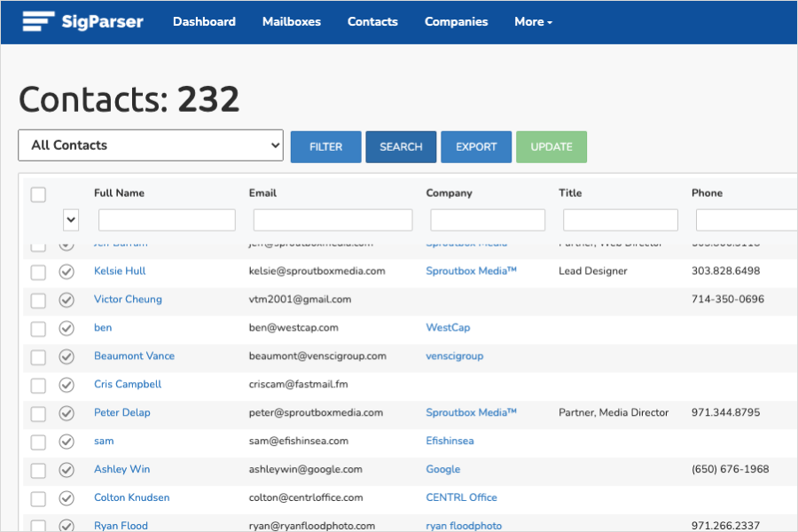The height and width of the screenshot is (532, 798).
Task: Click email kelsie@sproutboxmedia.com
Action: click(x=317, y=270)
